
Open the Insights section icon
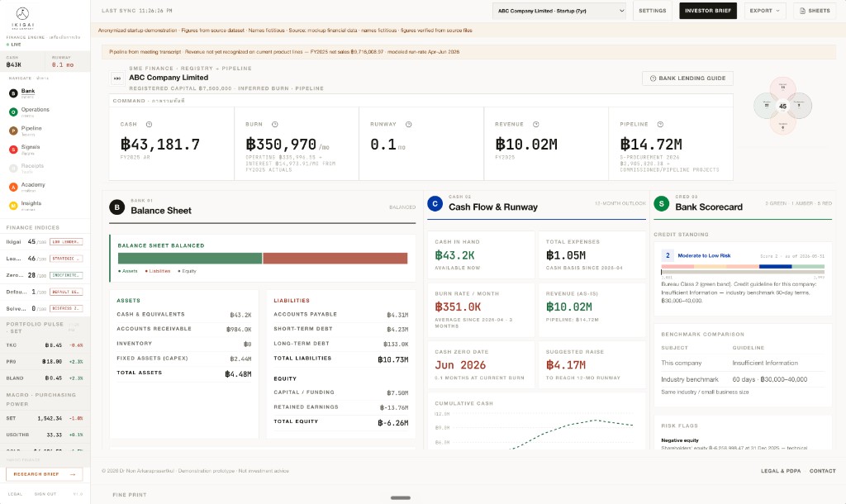point(13,206)
